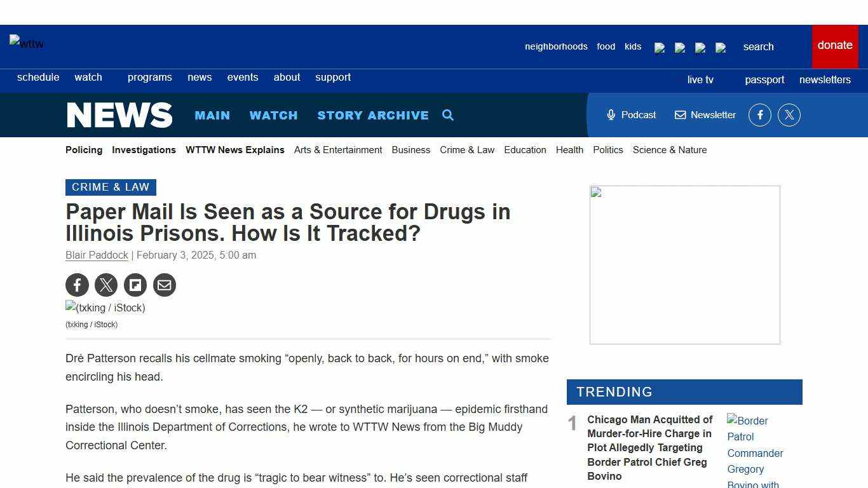868x488 pixels.
Task: Open the circular X icon in the header
Action: (x=789, y=115)
